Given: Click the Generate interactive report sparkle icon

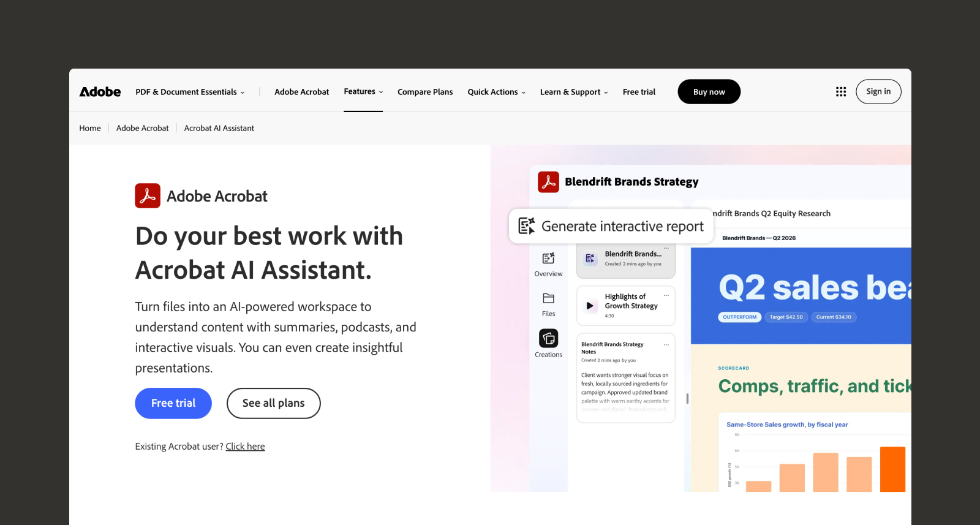Looking at the screenshot, I should coord(527,226).
